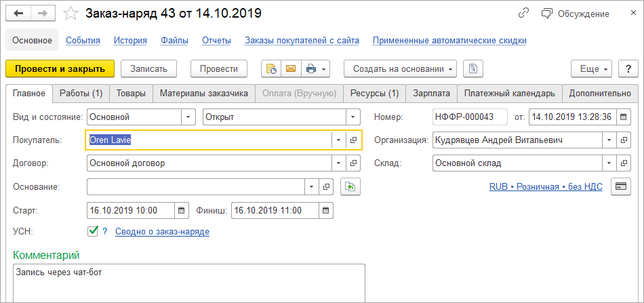The height and width of the screenshot is (303, 644).
Task: Add document to favorites with star icon
Action: pyautogui.click(x=70, y=14)
